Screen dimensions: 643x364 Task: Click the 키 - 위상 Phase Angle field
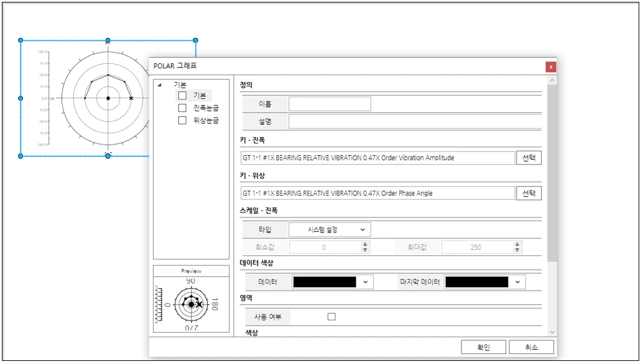coord(377,193)
